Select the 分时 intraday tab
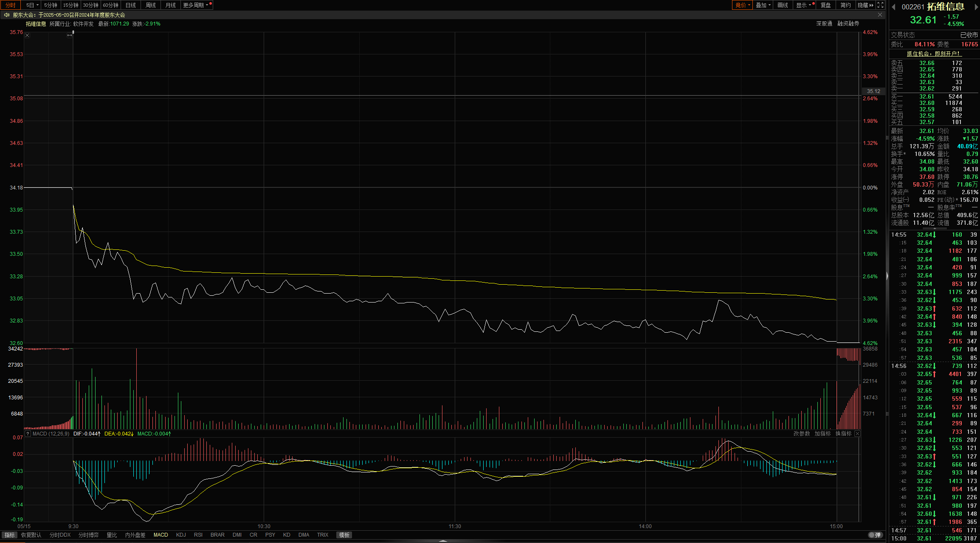Screen dimensions: 980x543 click(11, 5)
